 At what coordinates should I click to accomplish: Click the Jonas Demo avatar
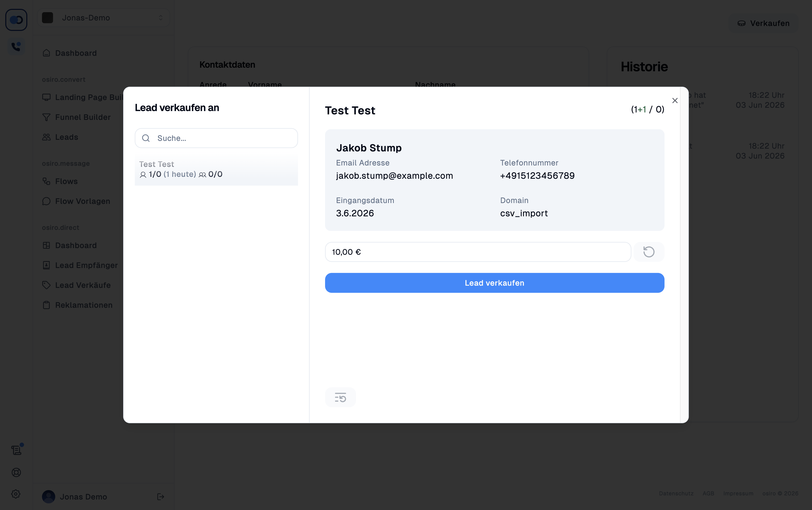click(x=49, y=496)
